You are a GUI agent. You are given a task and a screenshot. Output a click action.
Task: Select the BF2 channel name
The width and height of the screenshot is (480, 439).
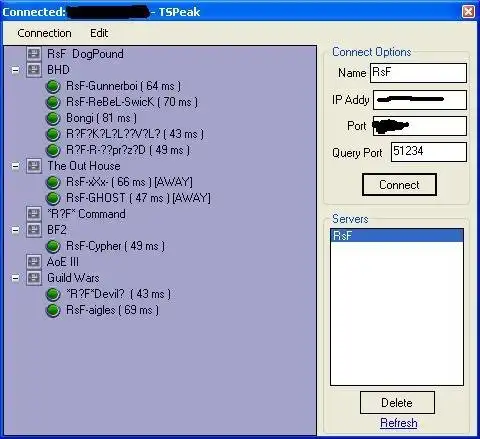pyautogui.click(x=57, y=230)
